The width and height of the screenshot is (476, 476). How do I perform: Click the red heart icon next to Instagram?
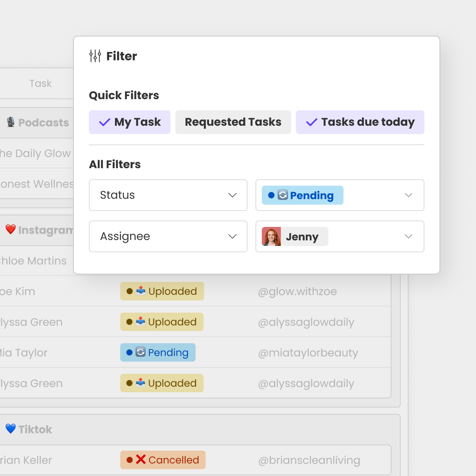coord(11,229)
